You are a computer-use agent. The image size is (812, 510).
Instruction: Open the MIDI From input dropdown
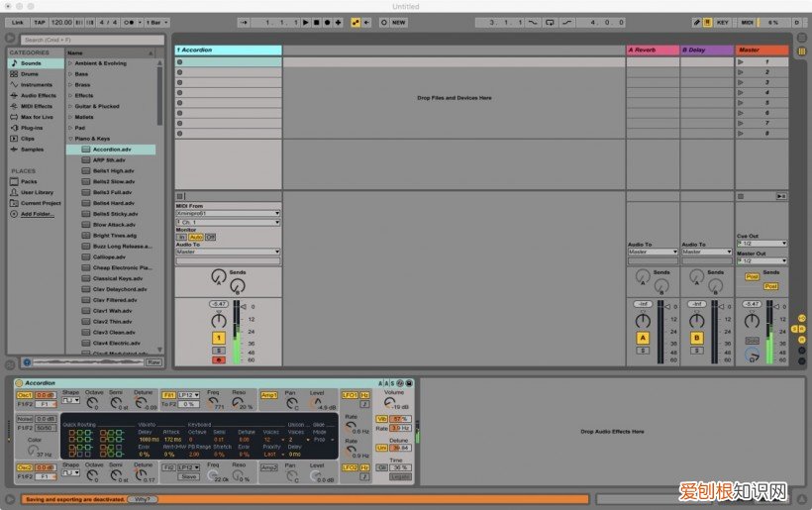(x=228, y=213)
